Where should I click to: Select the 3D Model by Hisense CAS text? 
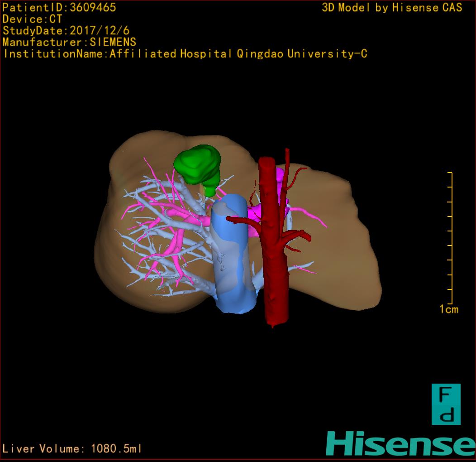pos(392,7)
